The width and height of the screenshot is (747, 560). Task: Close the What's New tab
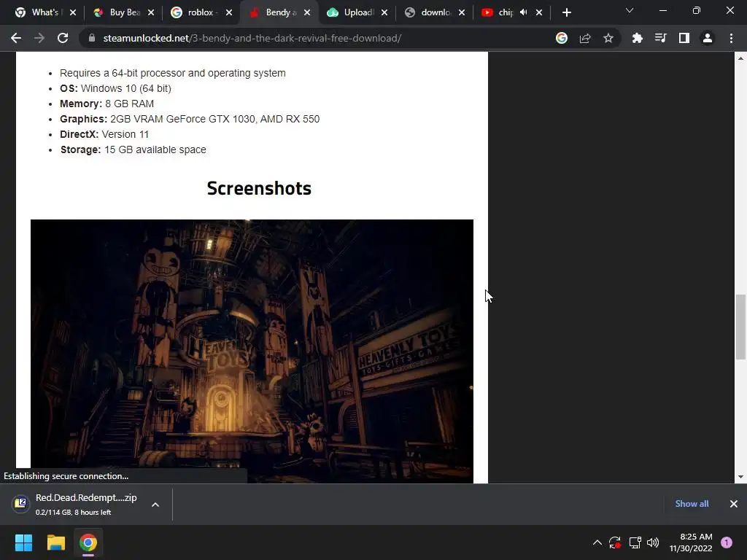coord(73,13)
